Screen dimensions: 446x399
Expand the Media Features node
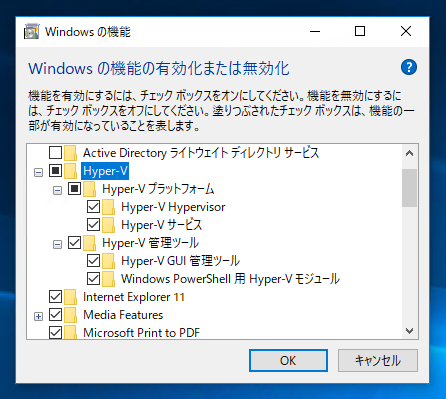[39, 317]
